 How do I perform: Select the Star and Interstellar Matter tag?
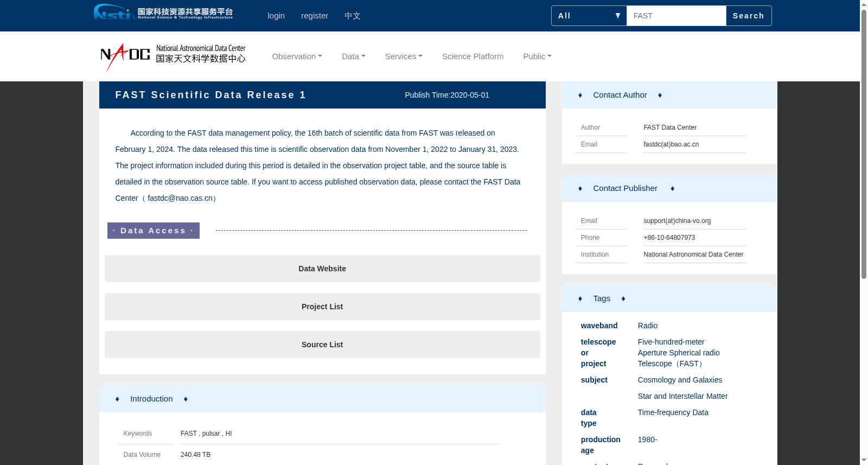[x=683, y=396]
